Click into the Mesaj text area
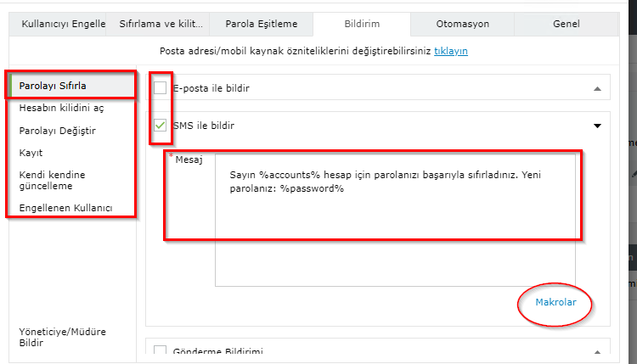 (x=395, y=220)
